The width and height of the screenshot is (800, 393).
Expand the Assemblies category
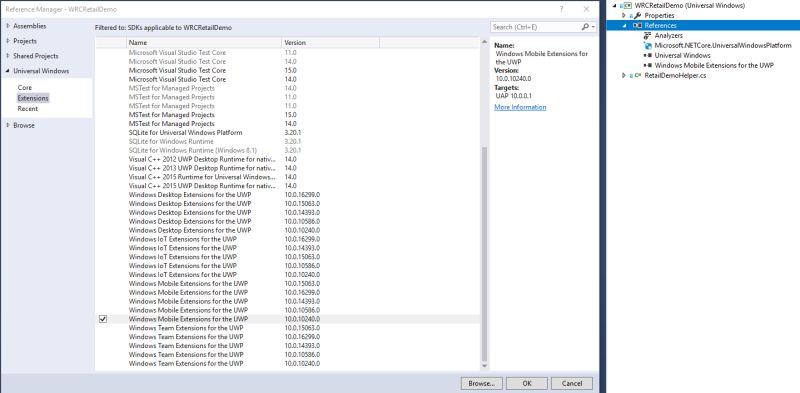click(x=8, y=26)
